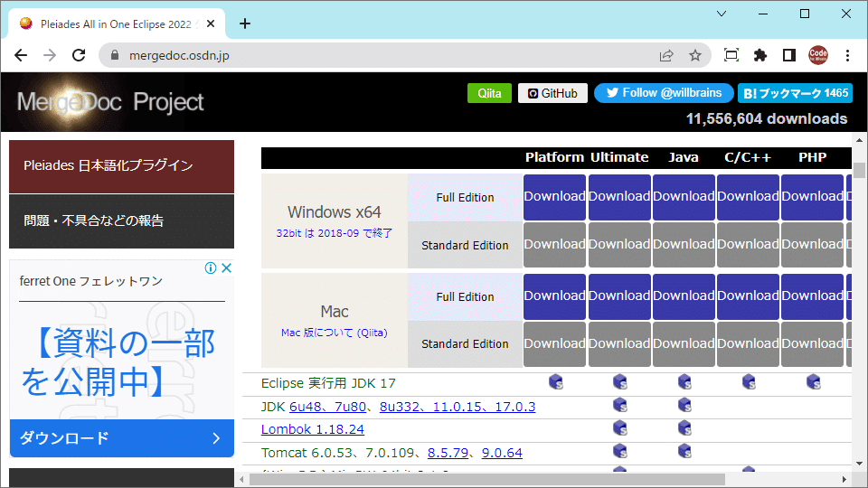This screenshot has height=488, width=868.
Task: Open the Chrome three-dot menu
Action: (847, 55)
